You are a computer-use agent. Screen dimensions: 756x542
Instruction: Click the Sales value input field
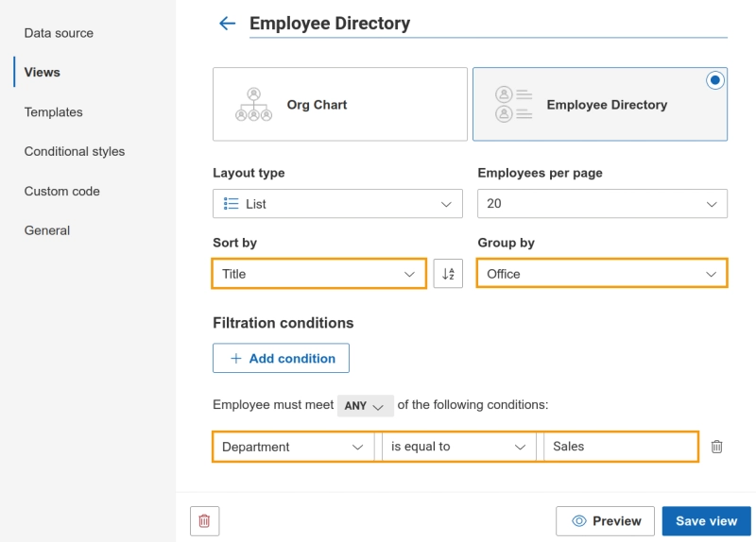pos(621,447)
